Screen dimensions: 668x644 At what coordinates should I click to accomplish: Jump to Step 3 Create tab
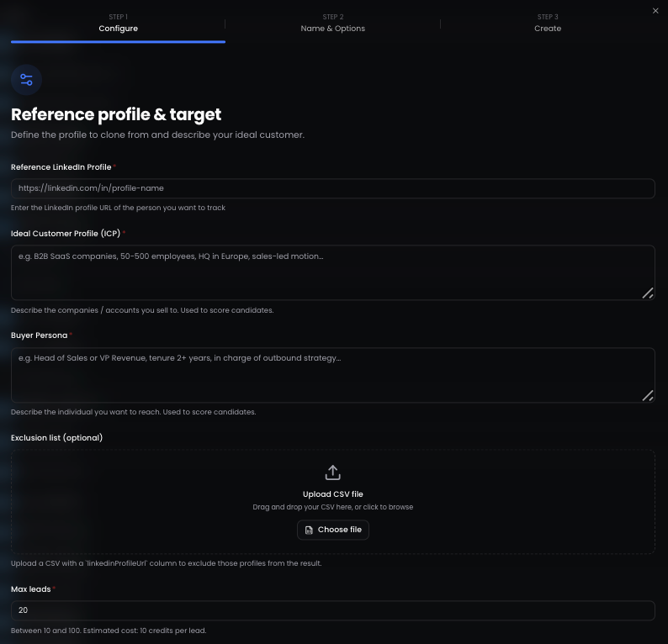click(x=548, y=24)
